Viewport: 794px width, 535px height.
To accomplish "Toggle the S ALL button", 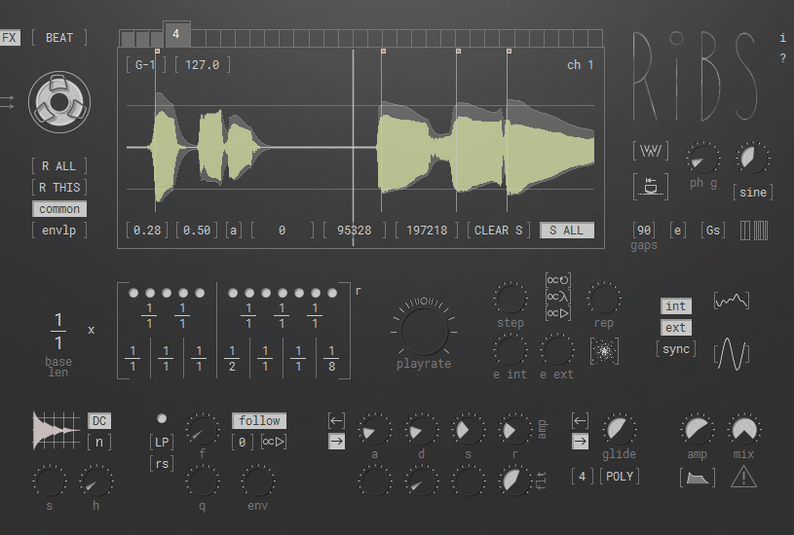I will 567,230.
